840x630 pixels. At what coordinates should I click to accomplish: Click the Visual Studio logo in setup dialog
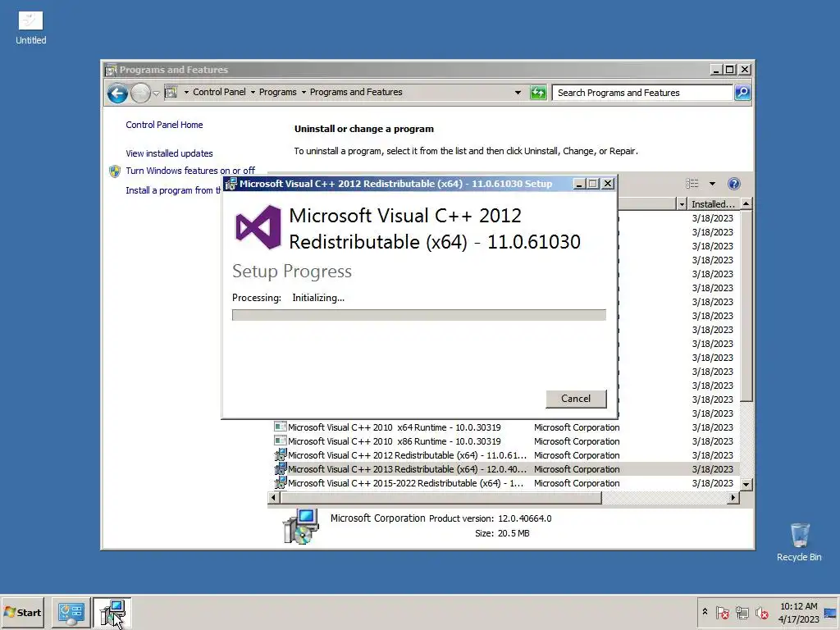point(258,227)
